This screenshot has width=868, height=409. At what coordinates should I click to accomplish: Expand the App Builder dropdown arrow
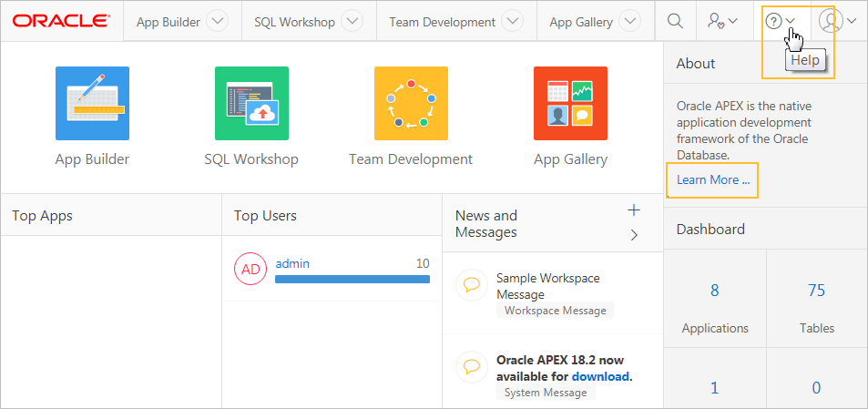pos(217,22)
